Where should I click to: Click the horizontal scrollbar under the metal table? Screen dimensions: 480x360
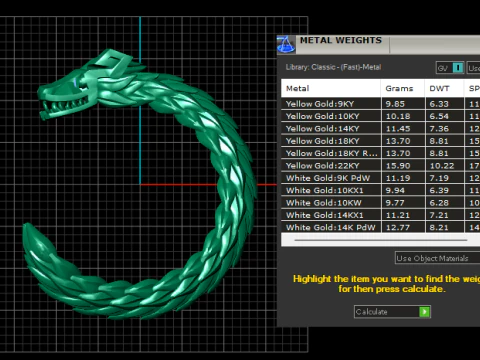[380, 240]
